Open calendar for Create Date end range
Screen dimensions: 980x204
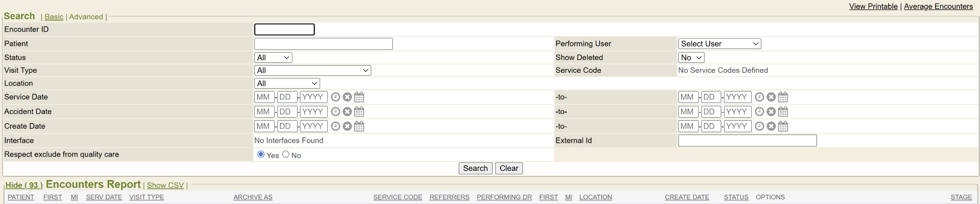click(783, 126)
